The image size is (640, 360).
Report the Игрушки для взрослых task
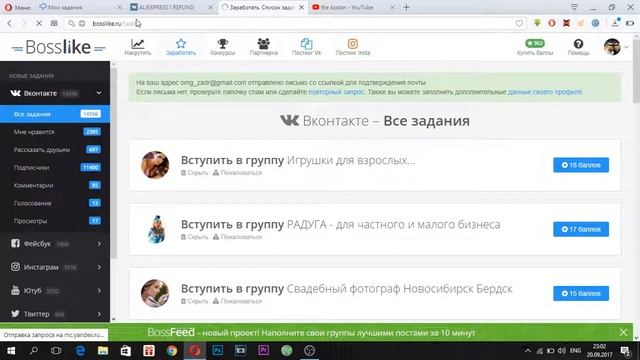coord(237,173)
